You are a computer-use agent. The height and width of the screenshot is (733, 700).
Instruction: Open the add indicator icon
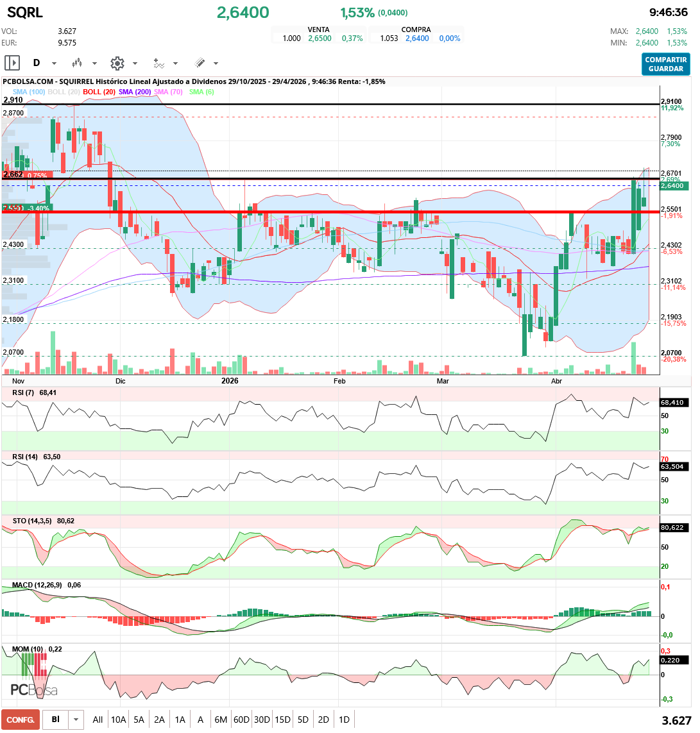159,63
